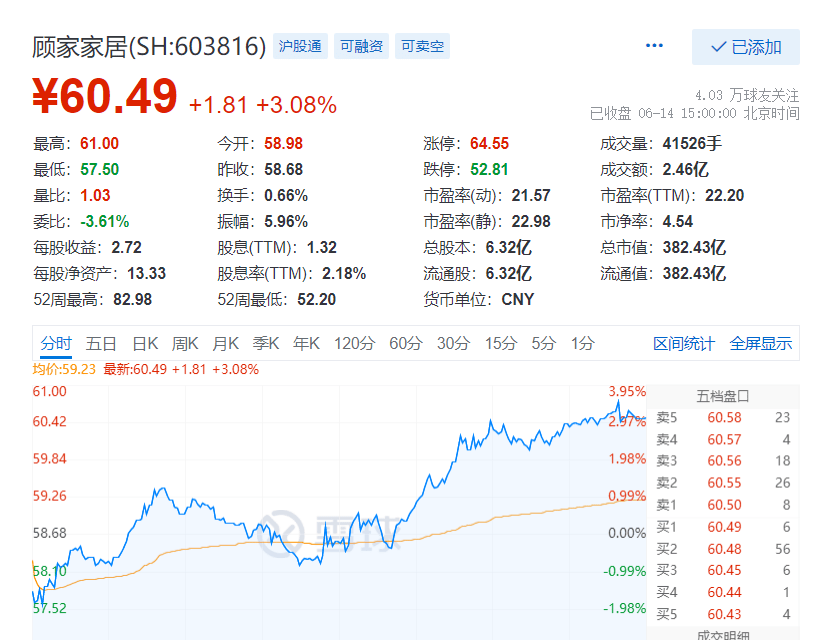Image resolution: width=832 pixels, height=640 pixels.
Task: Choose the 5分 interval tab
Action: click(x=543, y=344)
